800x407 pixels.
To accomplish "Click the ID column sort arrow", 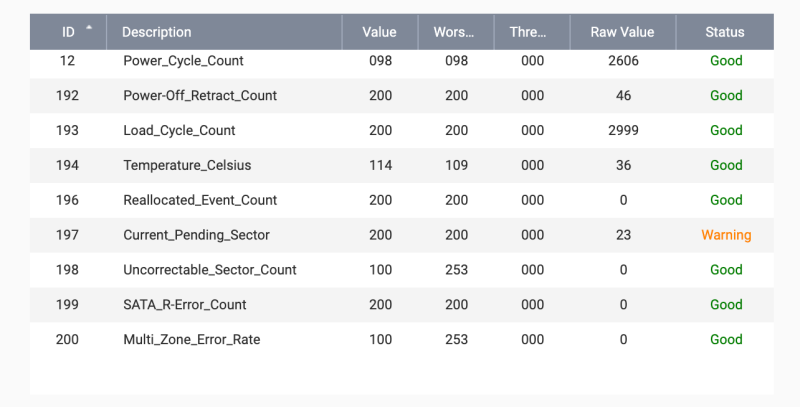I will click(x=89, y=27).
